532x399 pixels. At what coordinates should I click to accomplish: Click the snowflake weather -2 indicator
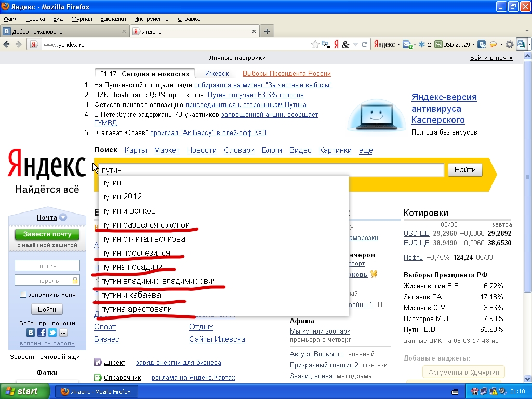[425, 45]
